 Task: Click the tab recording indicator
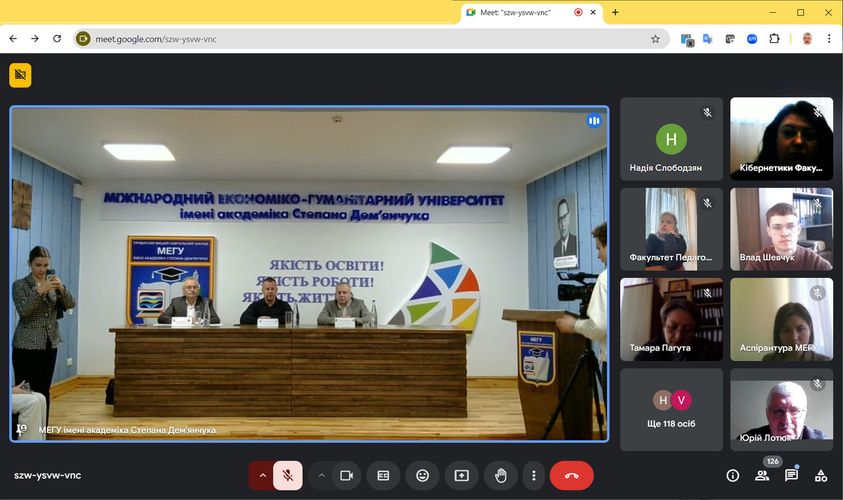pyautogui.click(x=578, y=12)
